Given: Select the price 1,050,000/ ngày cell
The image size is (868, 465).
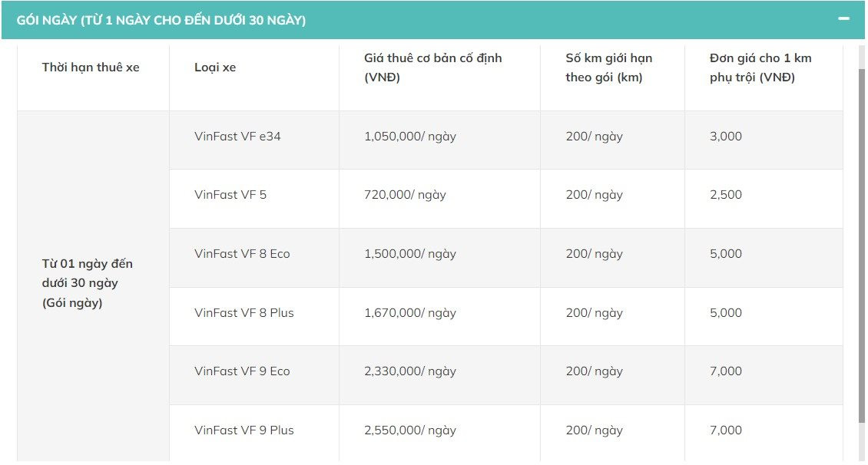Looking at the screenshot, I should point(409,137).
